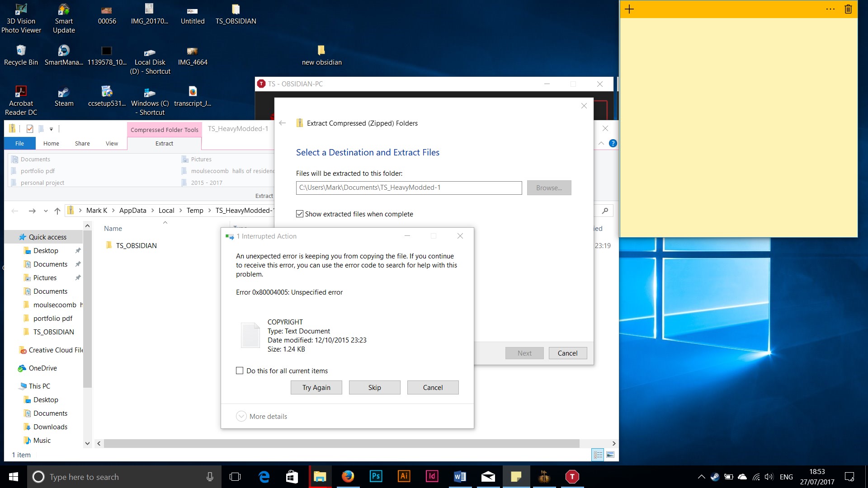Viewport: 868px width, 488px height.
Task: Open recent locations dropdown arrow
Action: (46, 211)
